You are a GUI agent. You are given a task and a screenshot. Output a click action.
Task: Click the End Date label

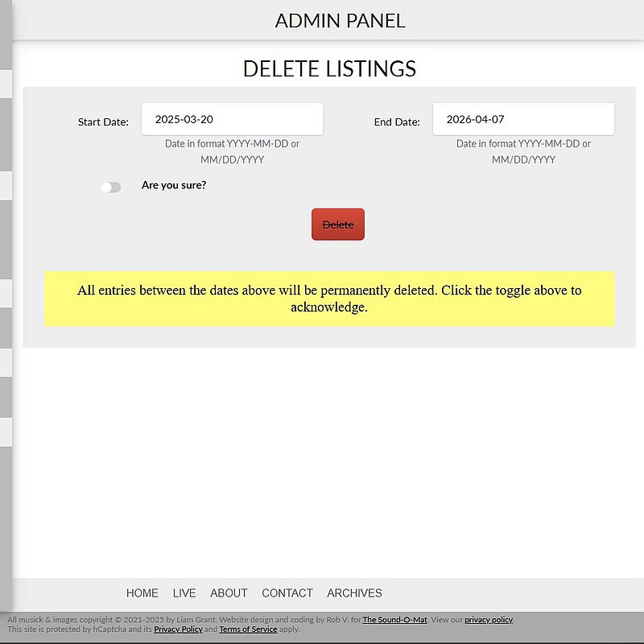(x=397, y=122)
